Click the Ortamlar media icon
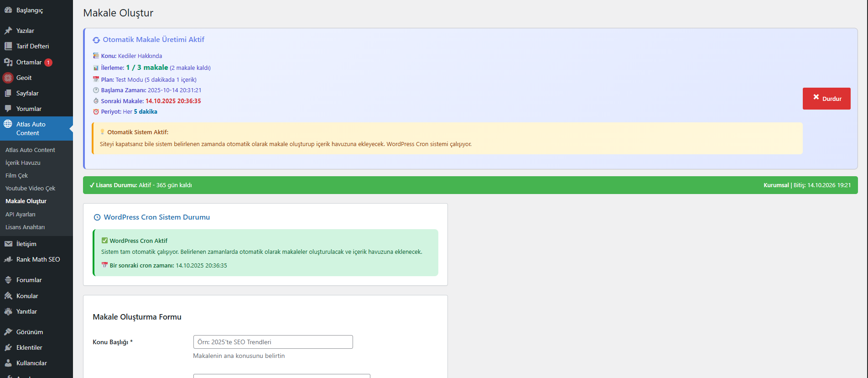The image size is (868, 378). click(x=8, y=62)
